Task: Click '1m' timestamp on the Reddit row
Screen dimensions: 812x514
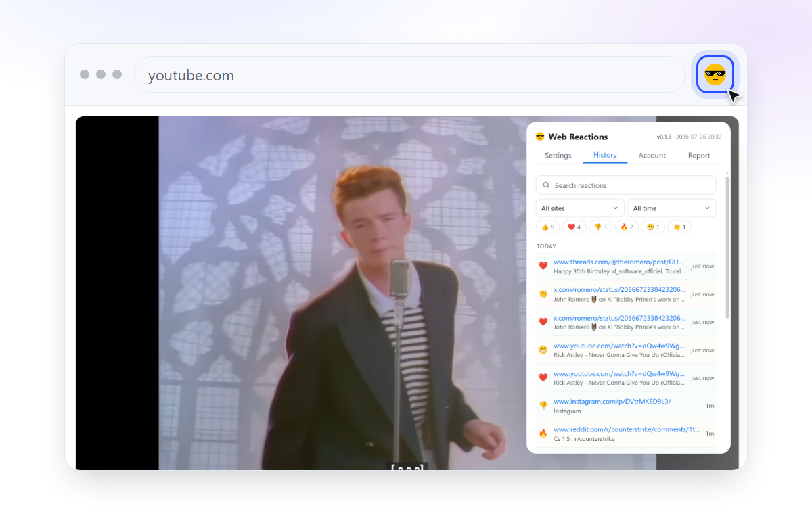Action: coord(710,434)
